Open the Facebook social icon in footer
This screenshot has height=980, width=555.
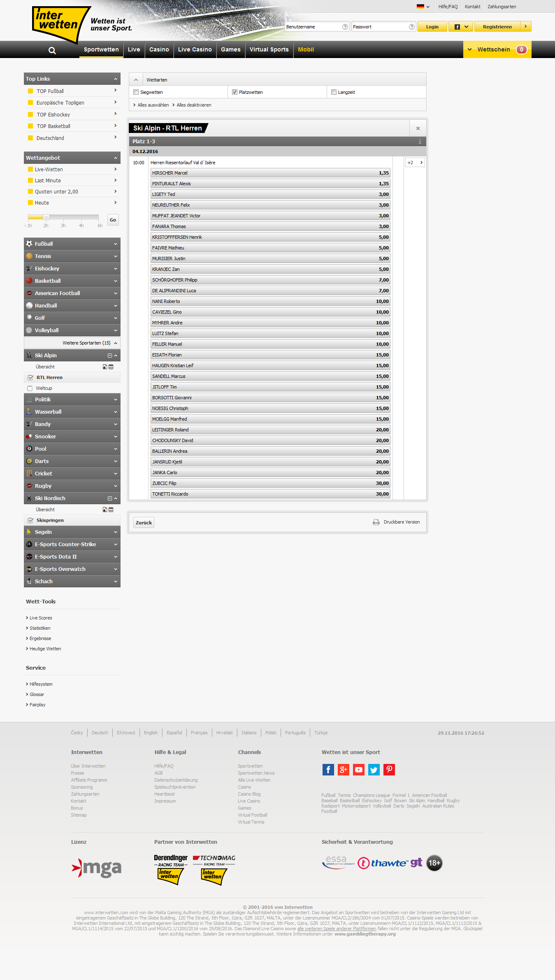click(x=328, y=770)
